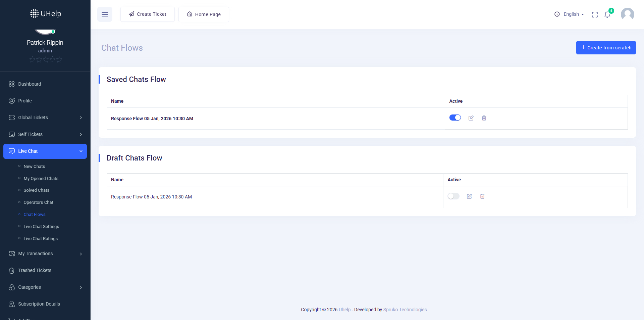Go to Operators Chat

(x=38, y=202)
